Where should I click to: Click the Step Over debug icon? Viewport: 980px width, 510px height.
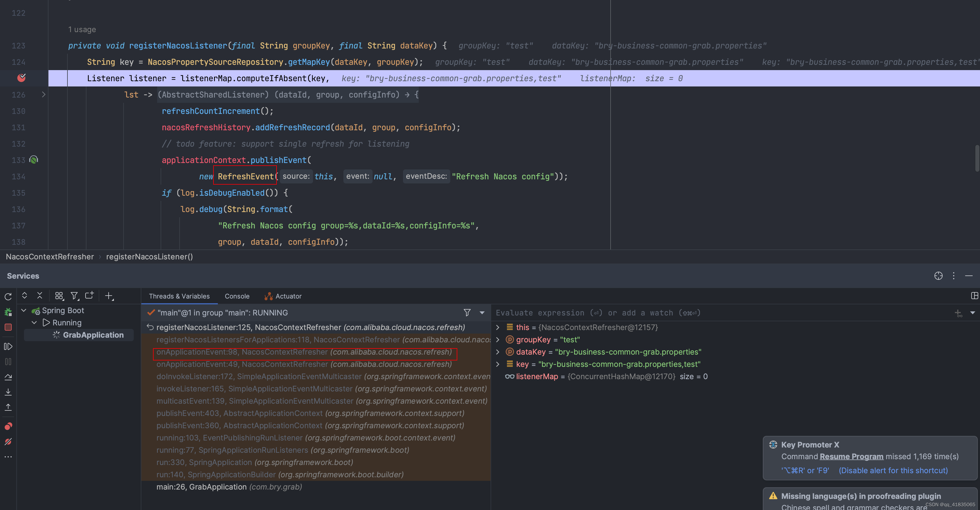[x=8, y=377]
